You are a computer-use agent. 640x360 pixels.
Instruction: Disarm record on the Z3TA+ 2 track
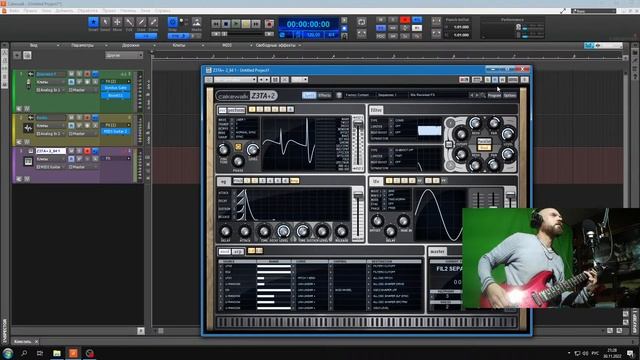87,151
